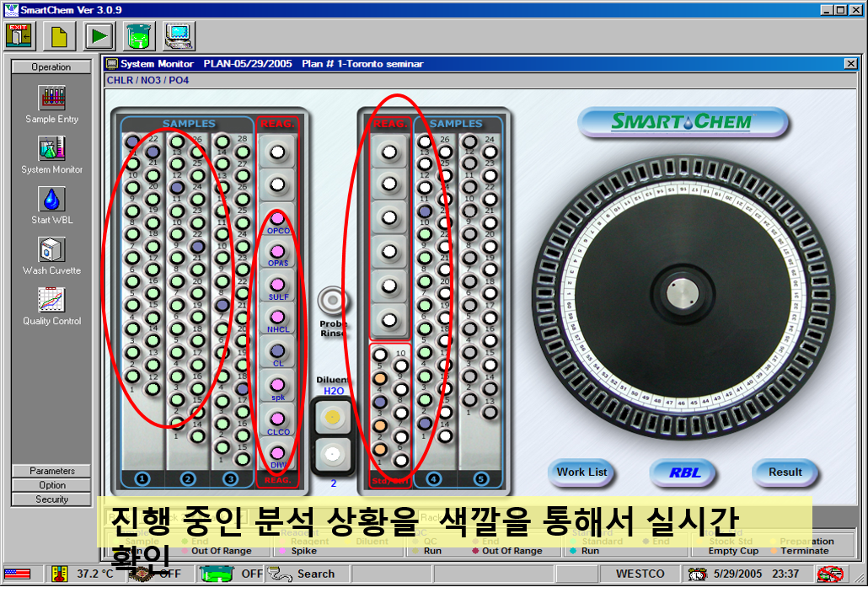Viewport: 868px width, 598px height.
Task: Click the RBL button
Action: (x=684, y=473)
